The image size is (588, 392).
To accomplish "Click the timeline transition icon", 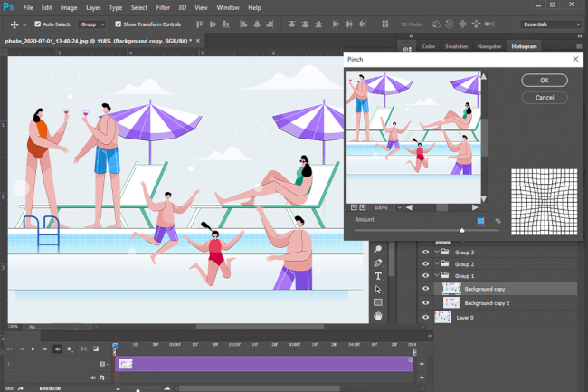I will click(x=96, y=349).
